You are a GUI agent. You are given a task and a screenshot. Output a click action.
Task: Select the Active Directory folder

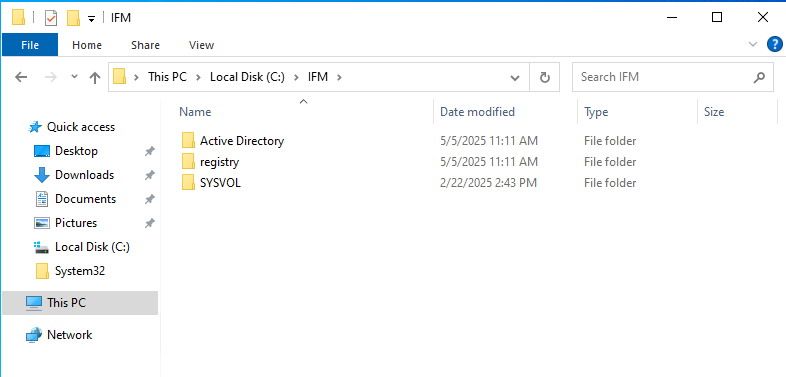tap(242, 141)
